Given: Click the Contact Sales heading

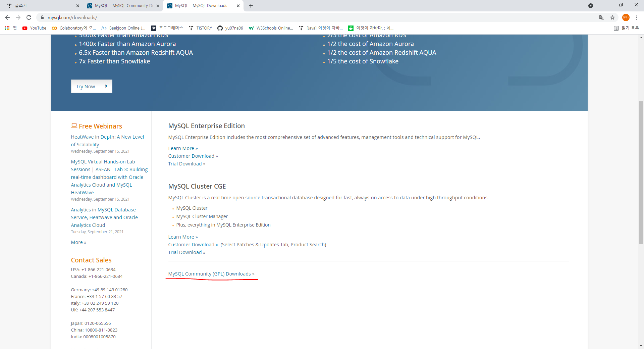Looking at the screenshot, I should pyautogui.click(x=91, y=260).
